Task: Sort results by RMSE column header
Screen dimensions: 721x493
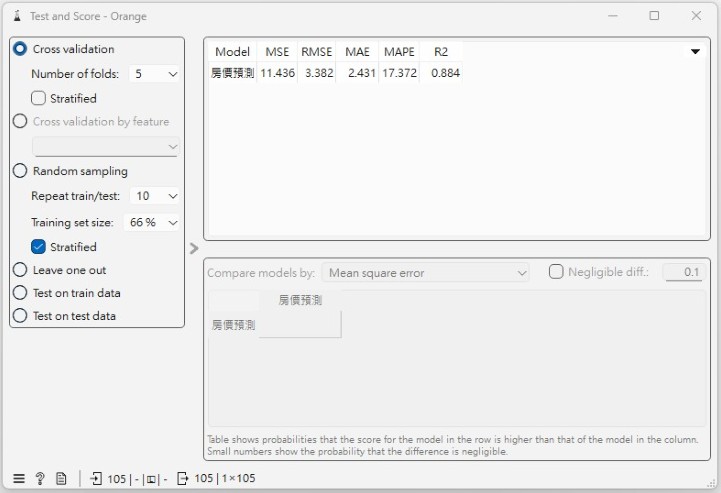Action: [x=316, y=52]
